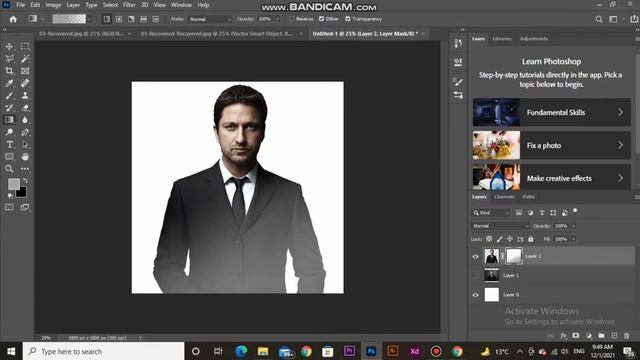
Task: Toggle lock all padlock icon
Action: 531,239
